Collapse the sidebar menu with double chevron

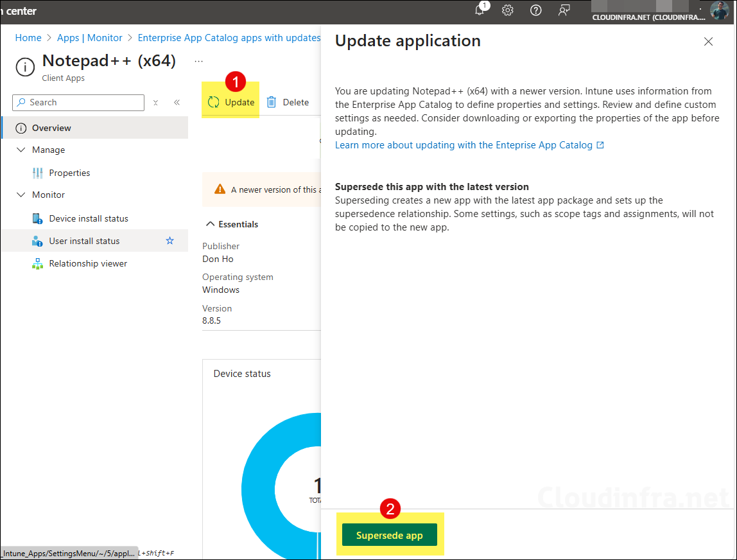click(x=177, y=103)
